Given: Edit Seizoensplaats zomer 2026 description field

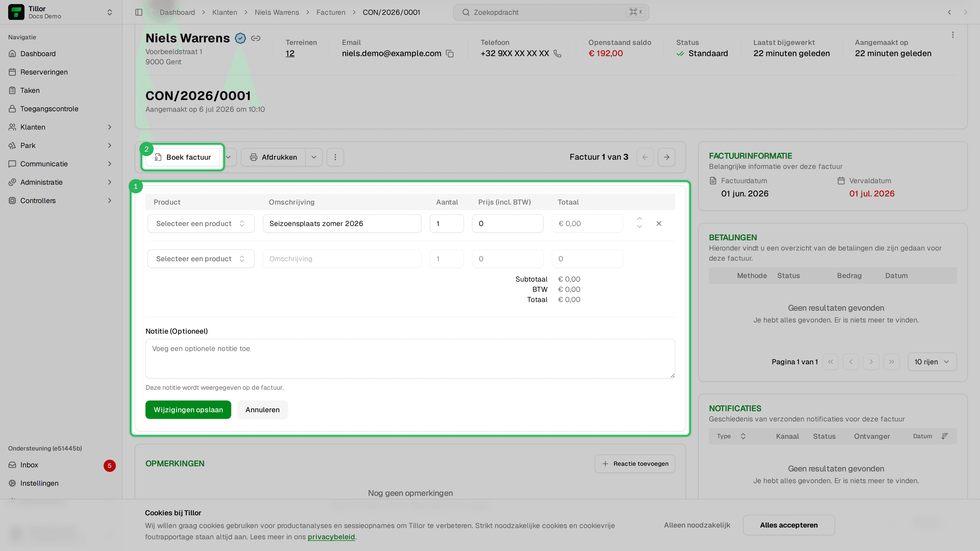Looking at the screenshot, I should 342,224.
